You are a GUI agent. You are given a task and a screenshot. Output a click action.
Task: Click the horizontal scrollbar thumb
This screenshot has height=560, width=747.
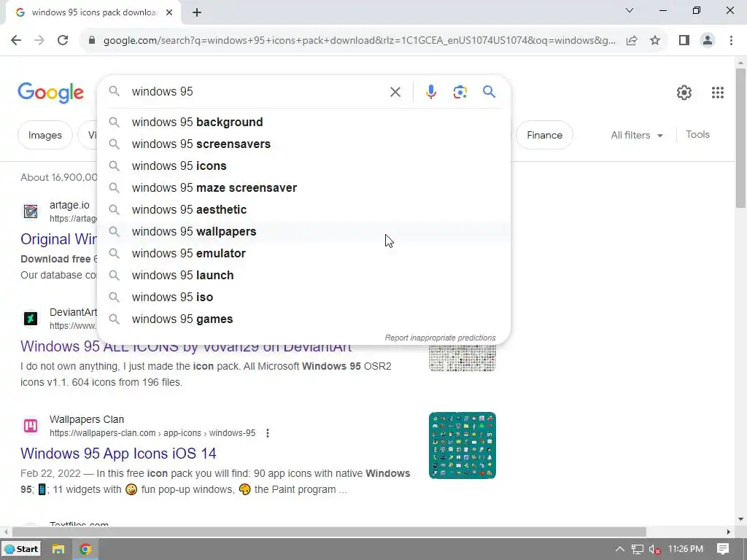click(329, 532)
